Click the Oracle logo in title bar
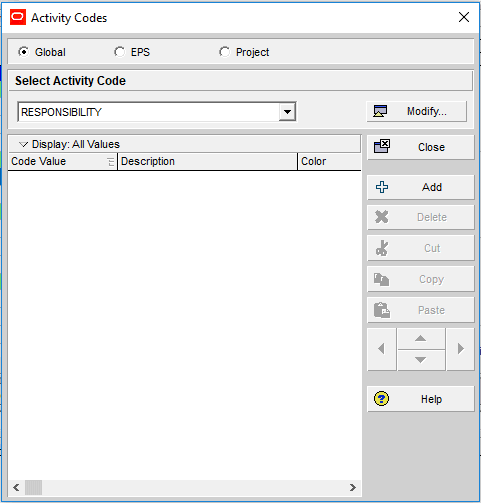The height and width of the screenshot is (503, 481). pos(18,17)
